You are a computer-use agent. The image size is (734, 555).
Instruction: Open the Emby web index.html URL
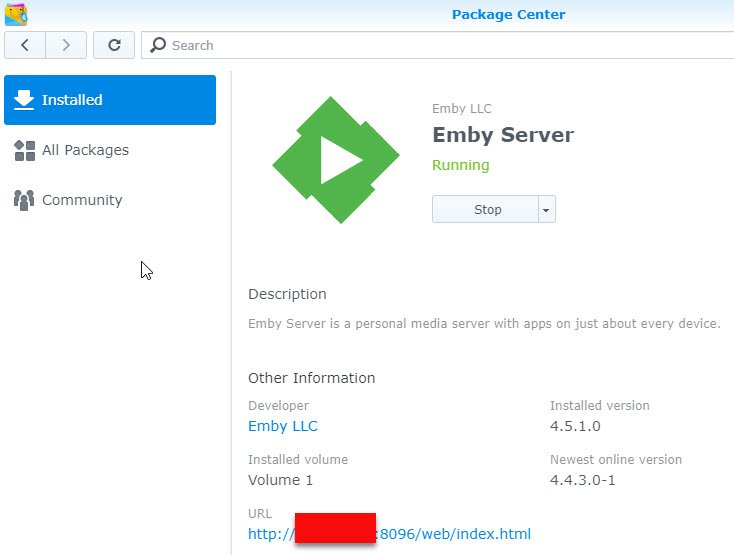pyautogui.click(x=452, y=534)
